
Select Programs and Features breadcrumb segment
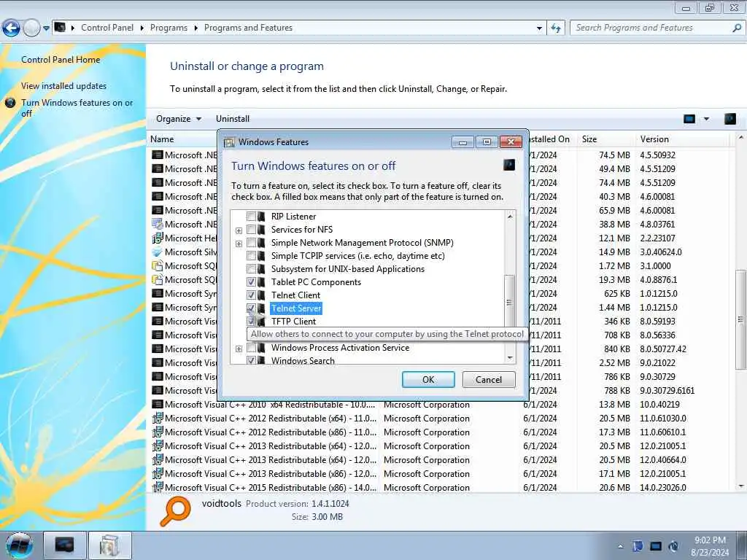(248, 28)
